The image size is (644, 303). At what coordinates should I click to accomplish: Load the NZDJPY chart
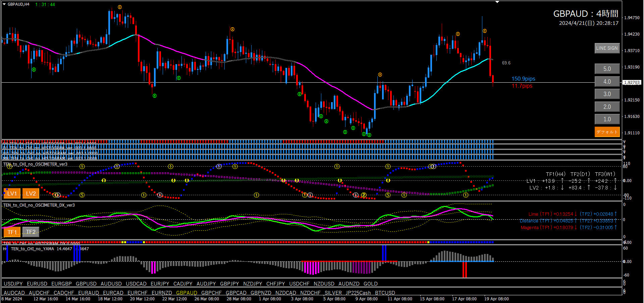click(x=253, y=284)
